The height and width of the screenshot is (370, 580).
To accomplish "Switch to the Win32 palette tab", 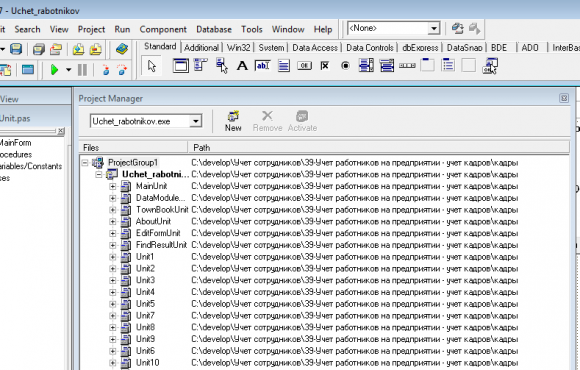I will coord(239,47).
